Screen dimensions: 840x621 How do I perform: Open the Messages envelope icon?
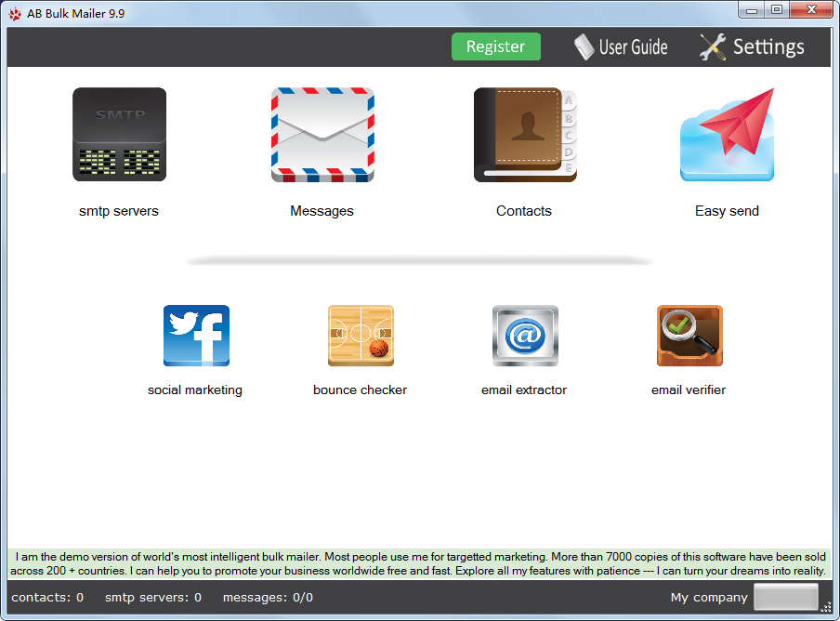click(x=322, y=135)
